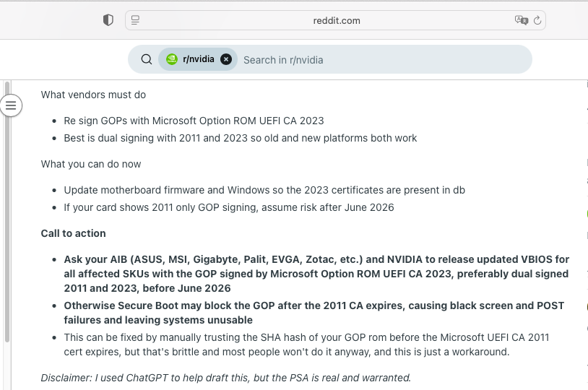Click the 'Disclaimer: I used ChatGPT' line
The width and height of the screenshot is (588, 390).
click(226, 378)
